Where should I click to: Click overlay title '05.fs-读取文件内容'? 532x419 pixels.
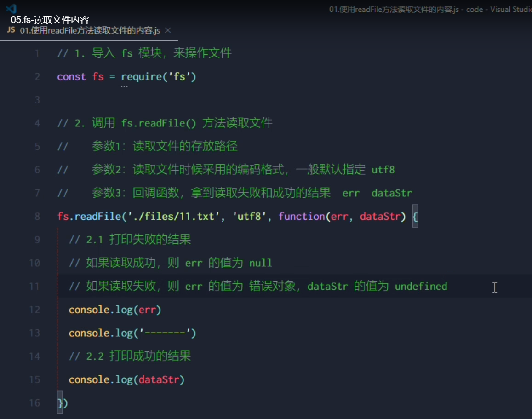[50, 20]
